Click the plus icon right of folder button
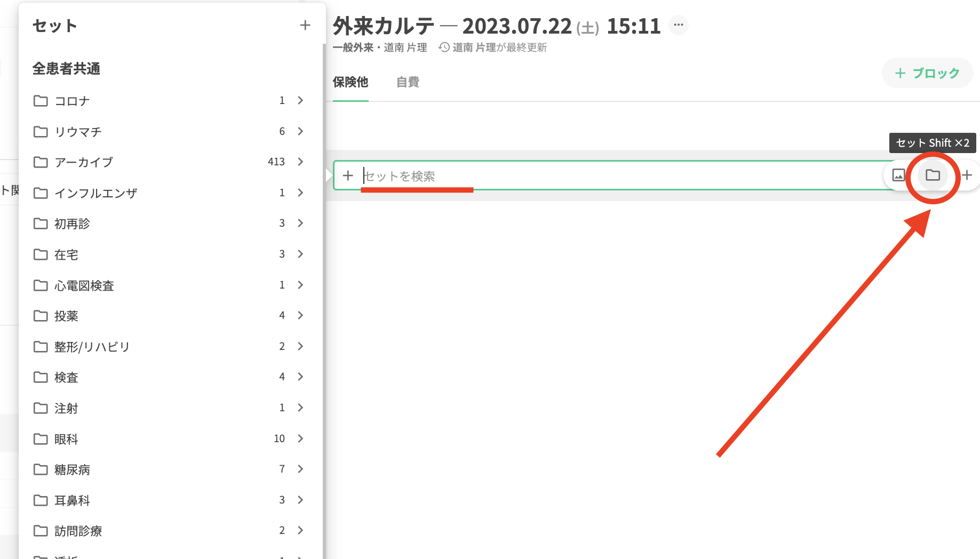This screenshot has width=980, height=559. coord(967,175)
